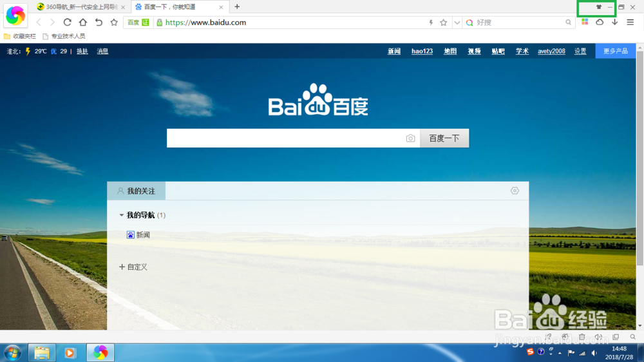
Task: Open downloads with the down-arrow icon
Action: [615, 22]
